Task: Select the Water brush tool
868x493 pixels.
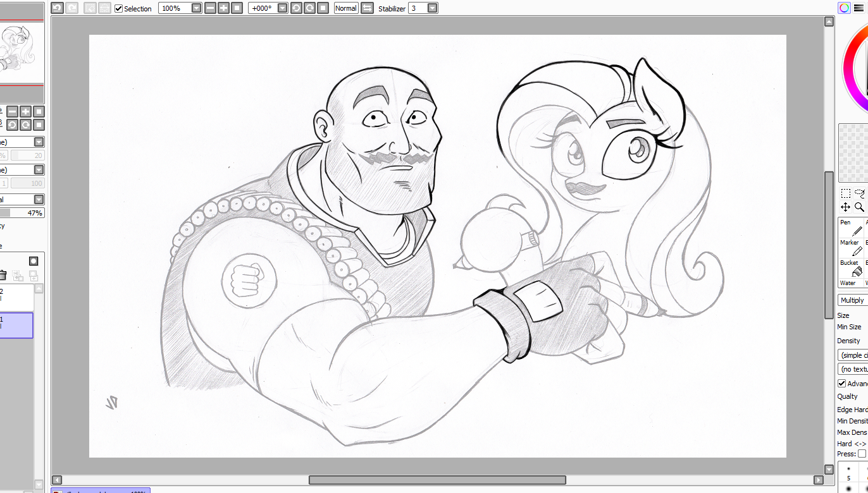Action: pyautogui.click(x=851, y=283)
